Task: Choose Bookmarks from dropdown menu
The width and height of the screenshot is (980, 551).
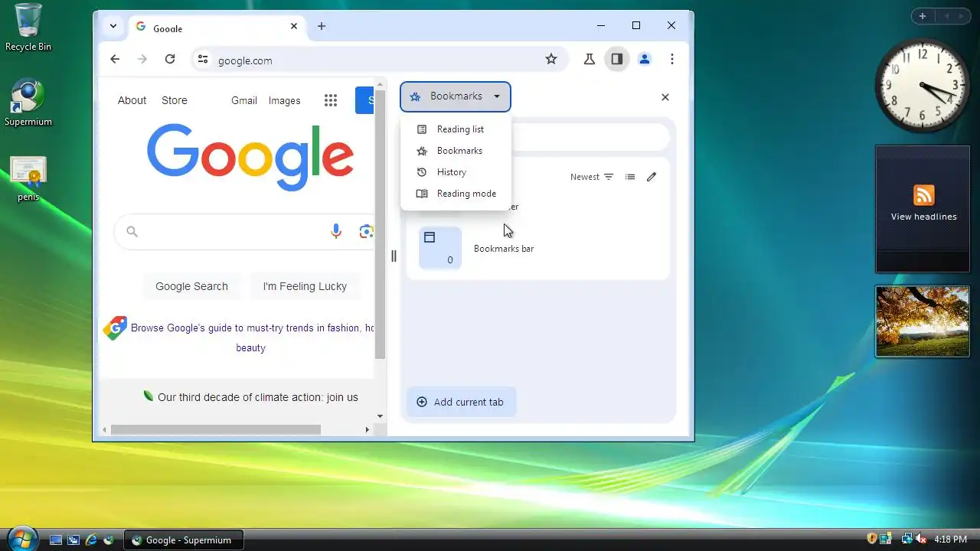Action: 456,151
